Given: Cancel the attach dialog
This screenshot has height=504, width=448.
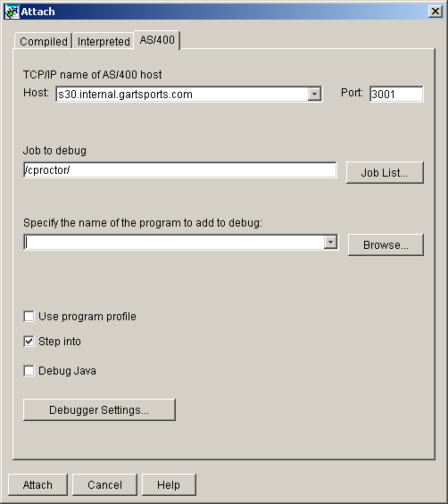Looking at the screenshot, I should coord(104,484).
